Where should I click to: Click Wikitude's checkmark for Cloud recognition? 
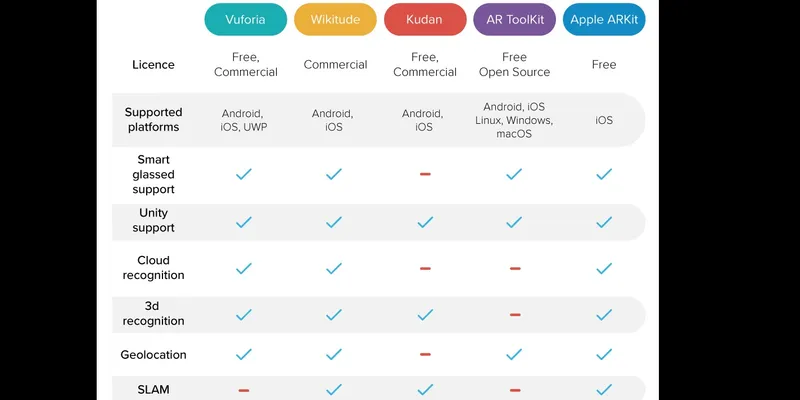click(x=334, y=268)
